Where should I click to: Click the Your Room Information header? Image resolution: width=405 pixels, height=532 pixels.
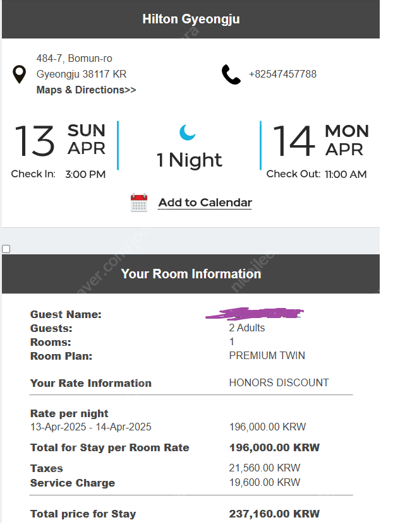click(191, 274)
